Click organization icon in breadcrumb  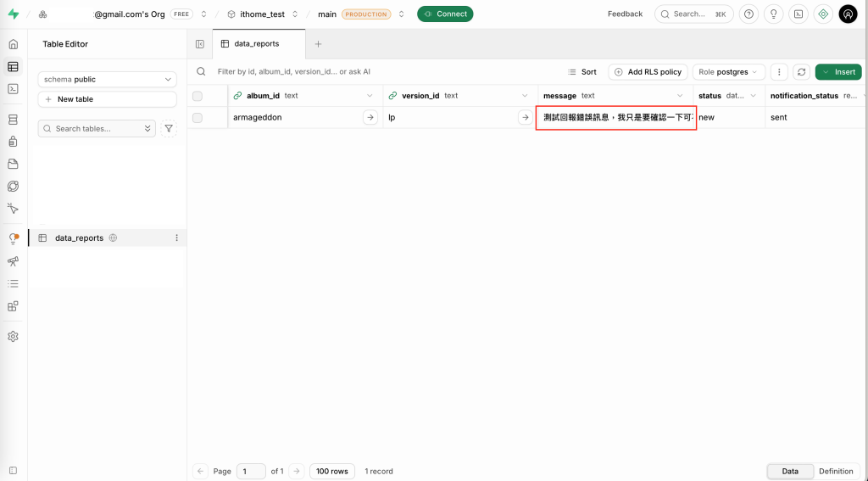[42, 14]
